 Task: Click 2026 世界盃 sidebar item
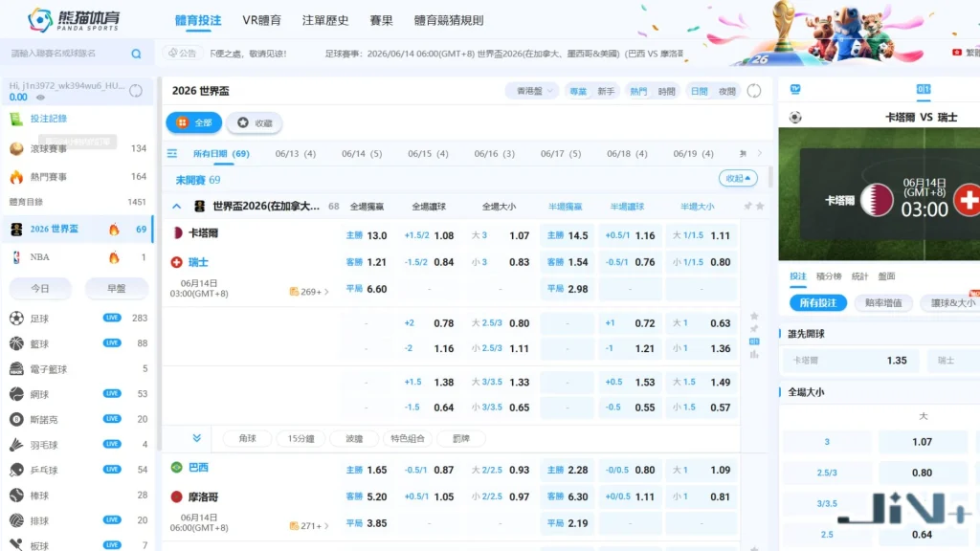pyautogui.click(x=78, y=230)
